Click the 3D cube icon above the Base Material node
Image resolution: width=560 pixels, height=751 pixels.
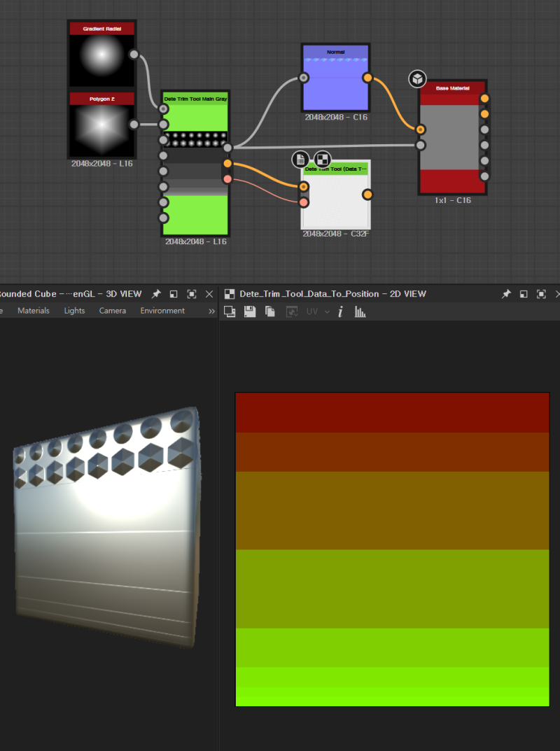(416, 79)
